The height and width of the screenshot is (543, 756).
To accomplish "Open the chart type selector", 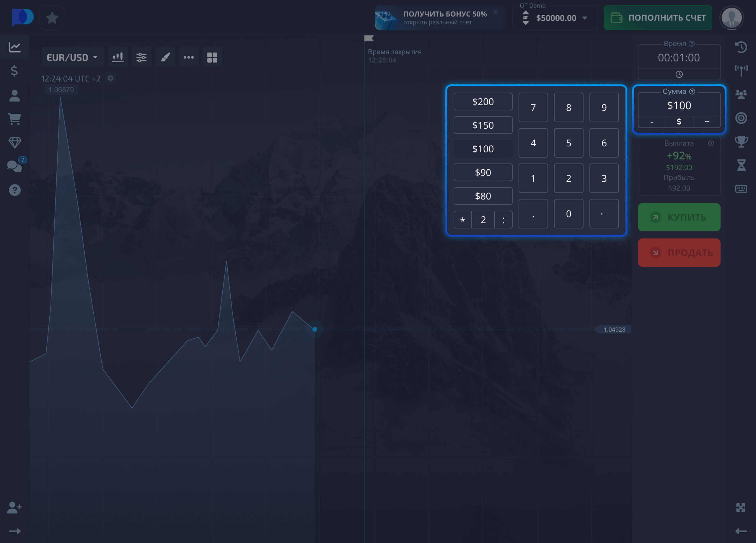I will [x=118, y=57].
